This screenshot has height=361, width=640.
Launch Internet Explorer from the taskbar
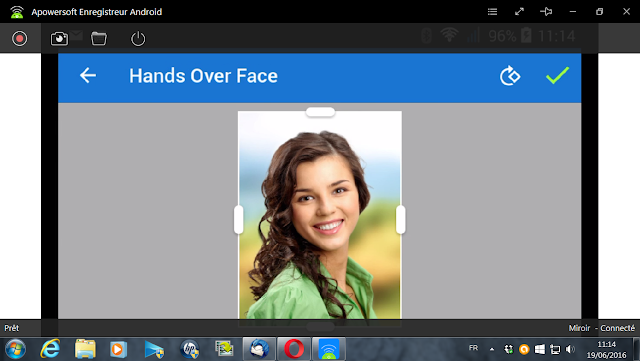[x=50, y=349]
